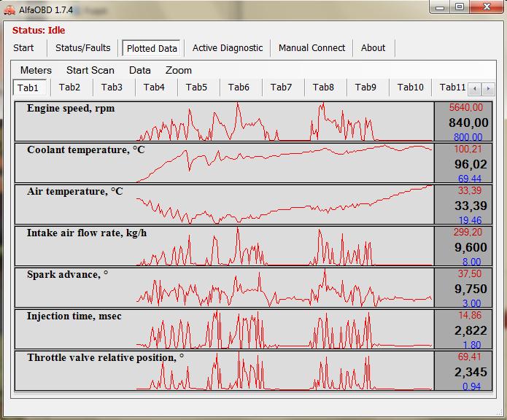Screen dimensions: 507x420
Task: Select Tab10 plot page
Action: click(410, 87)
